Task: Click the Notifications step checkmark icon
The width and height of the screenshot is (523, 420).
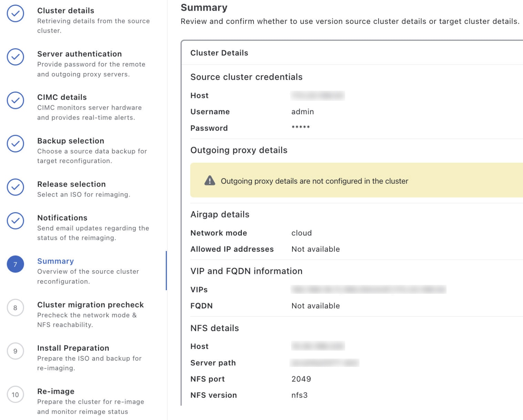Action: (15, 221)
